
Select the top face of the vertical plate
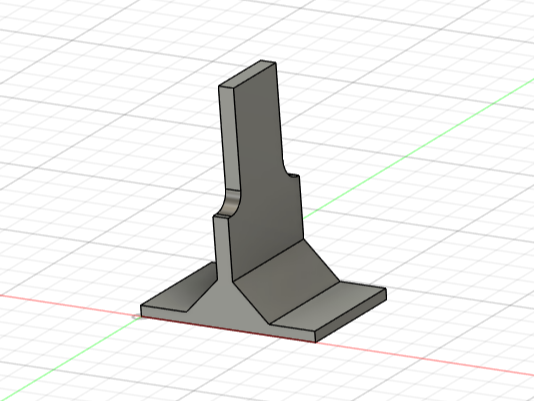click(248, 74)
